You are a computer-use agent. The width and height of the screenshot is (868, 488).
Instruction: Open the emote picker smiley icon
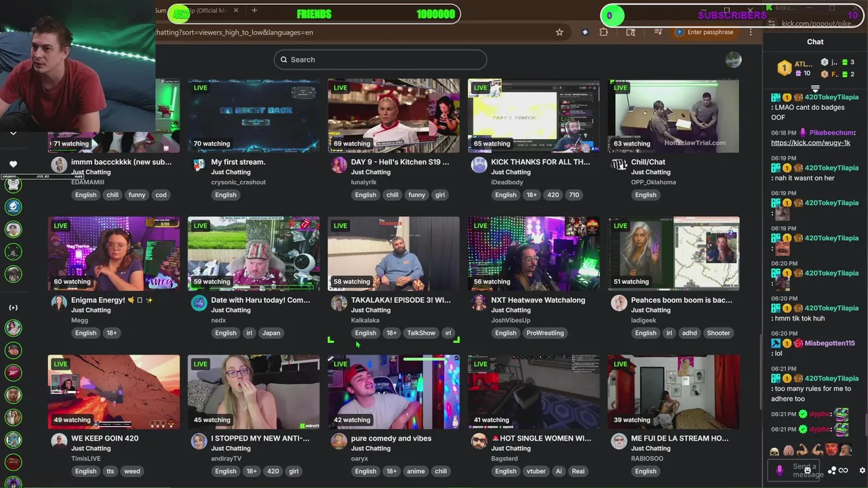[x=808, y=470]
